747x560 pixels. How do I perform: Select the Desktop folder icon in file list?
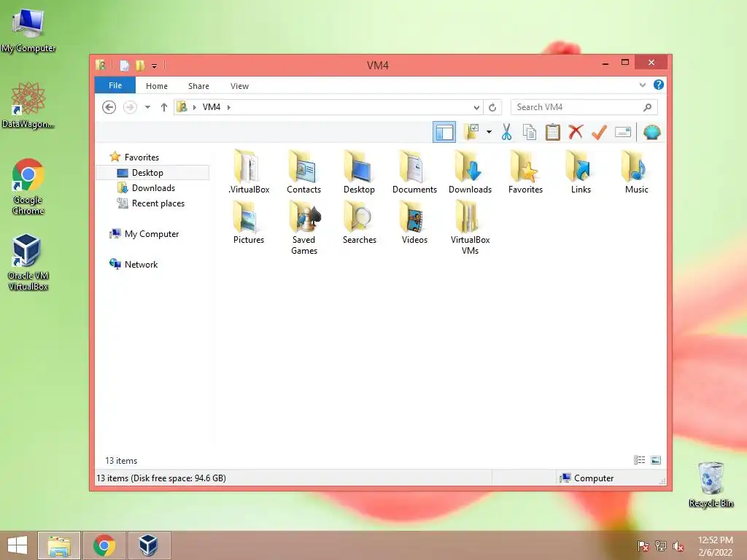click(359, 172)
